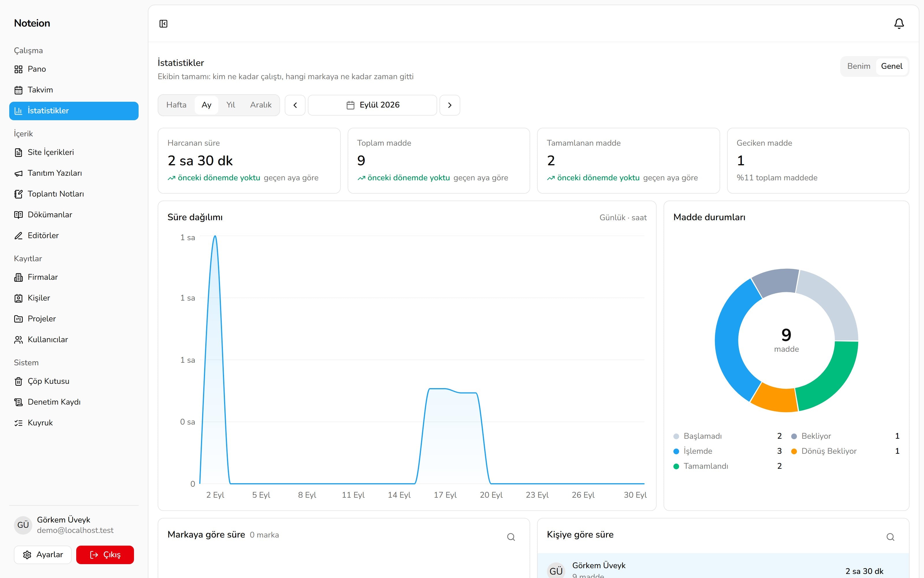Click the Noteion logo text
Screen dimensions: 924x578
click(x=32, y=23)
